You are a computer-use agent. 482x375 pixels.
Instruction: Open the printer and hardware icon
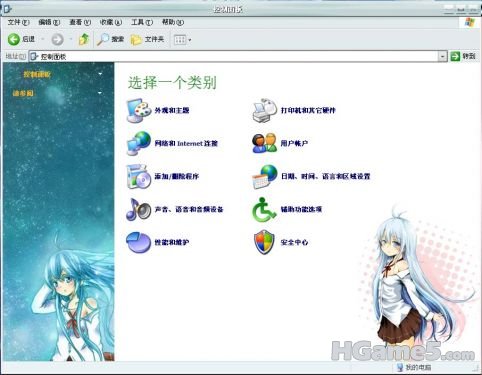[265, 110]
